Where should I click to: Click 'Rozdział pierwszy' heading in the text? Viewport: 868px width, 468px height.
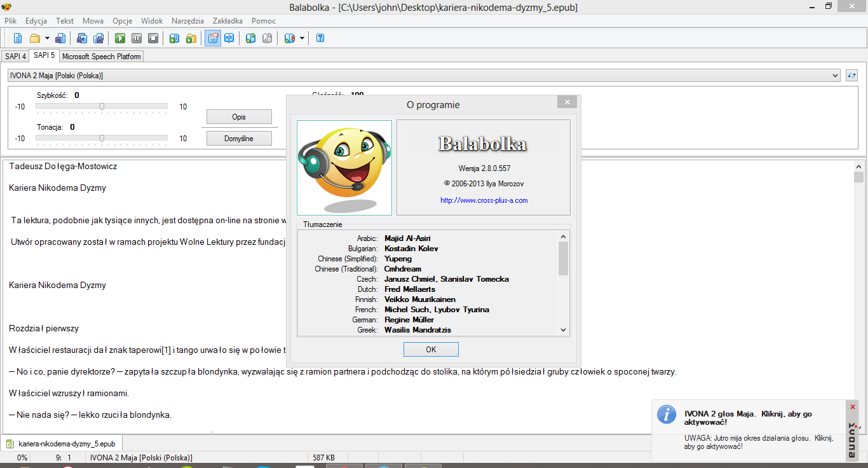click(44, 329)
